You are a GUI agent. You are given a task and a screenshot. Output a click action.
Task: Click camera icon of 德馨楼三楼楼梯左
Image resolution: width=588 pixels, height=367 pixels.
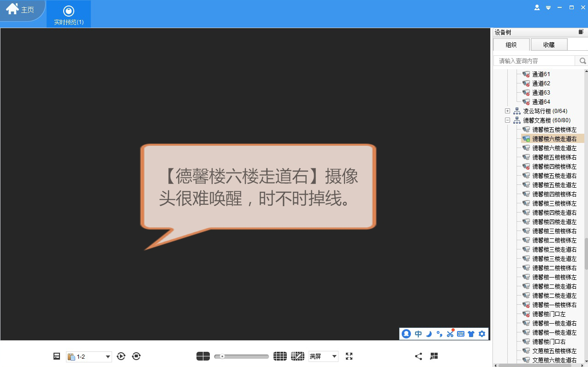tap(526, 203)
